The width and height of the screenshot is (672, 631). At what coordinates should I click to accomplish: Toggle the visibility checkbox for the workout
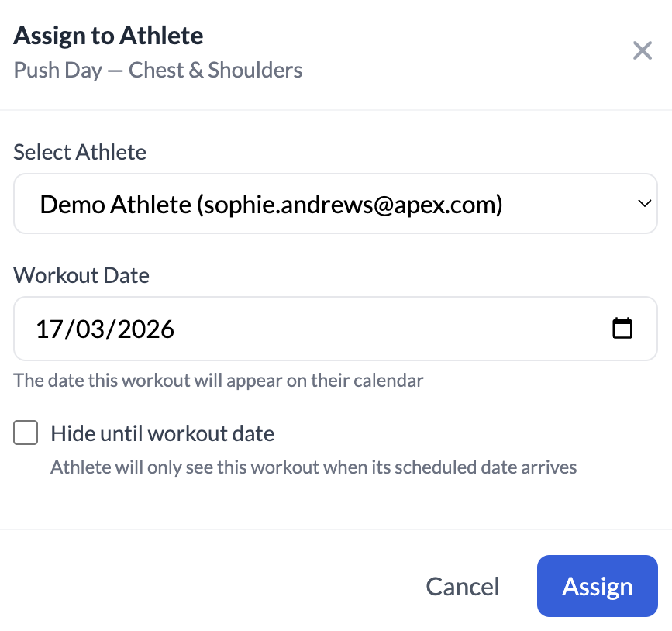pos(26,433)
